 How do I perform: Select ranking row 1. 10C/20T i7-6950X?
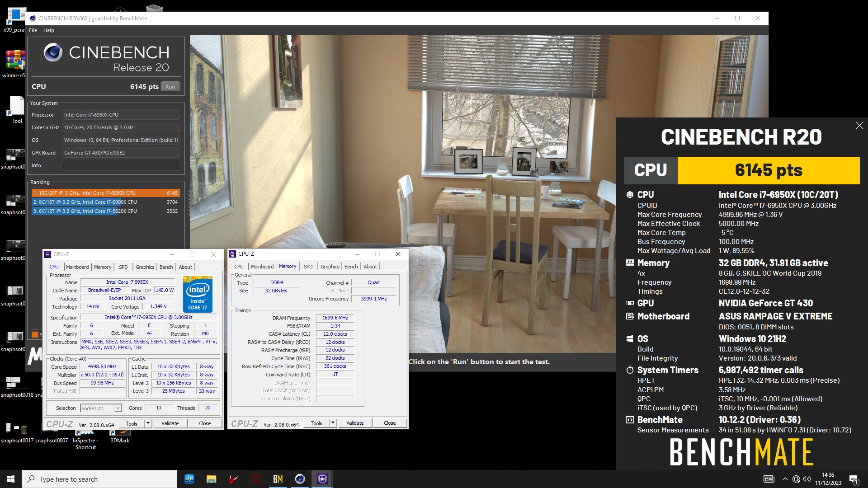(105, 193)
